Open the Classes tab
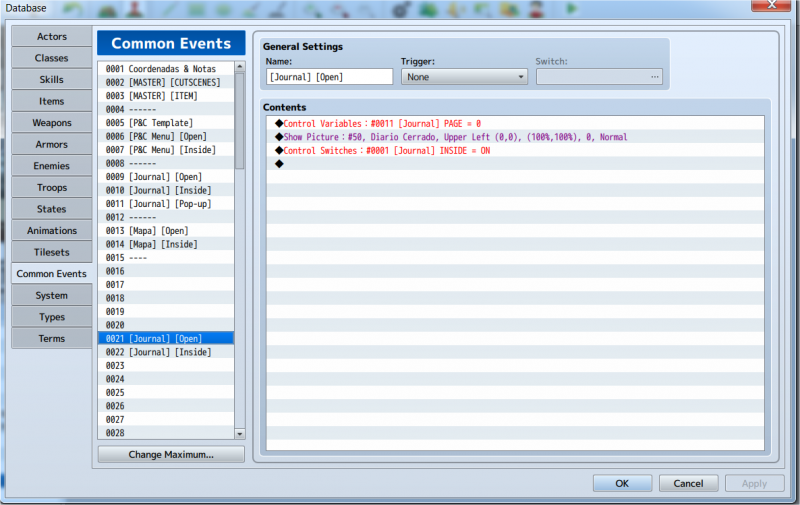This screenshot has width=800, height=505. coord(52,58)
